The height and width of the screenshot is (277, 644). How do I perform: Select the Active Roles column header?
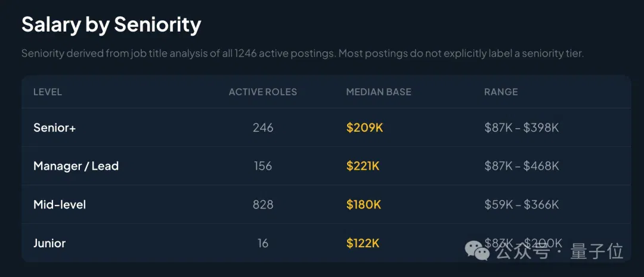pyautogui.click(x=263, y=92)
